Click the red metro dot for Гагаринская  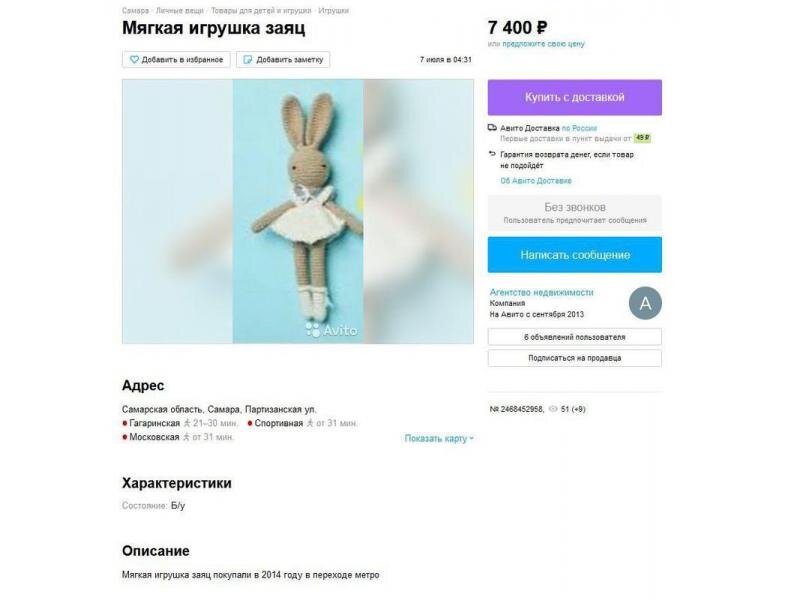point(124,423)
